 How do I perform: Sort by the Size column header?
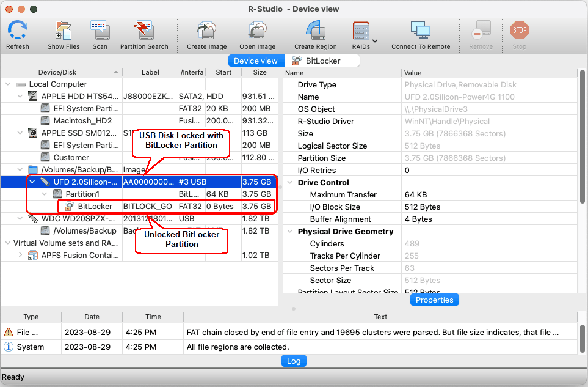point(260,72)
